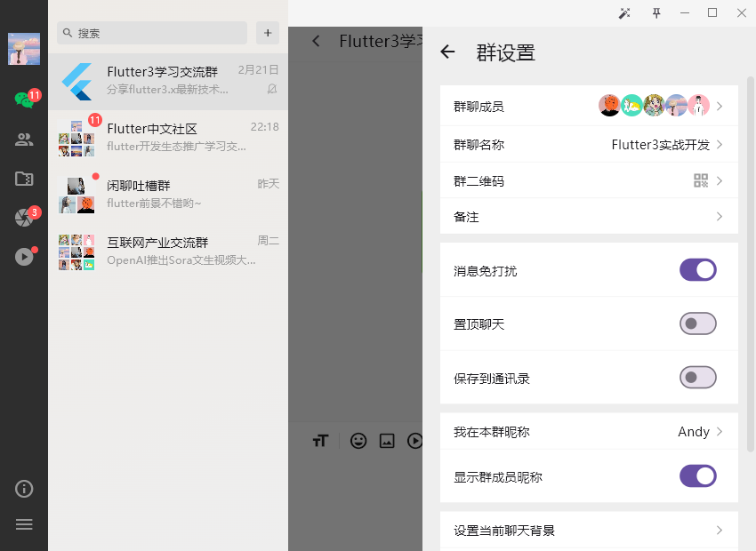756x551 pixels.
Task: Expand the chevron on 群聊成员 row
Action: pyautogui.click(x=720, y=106)
